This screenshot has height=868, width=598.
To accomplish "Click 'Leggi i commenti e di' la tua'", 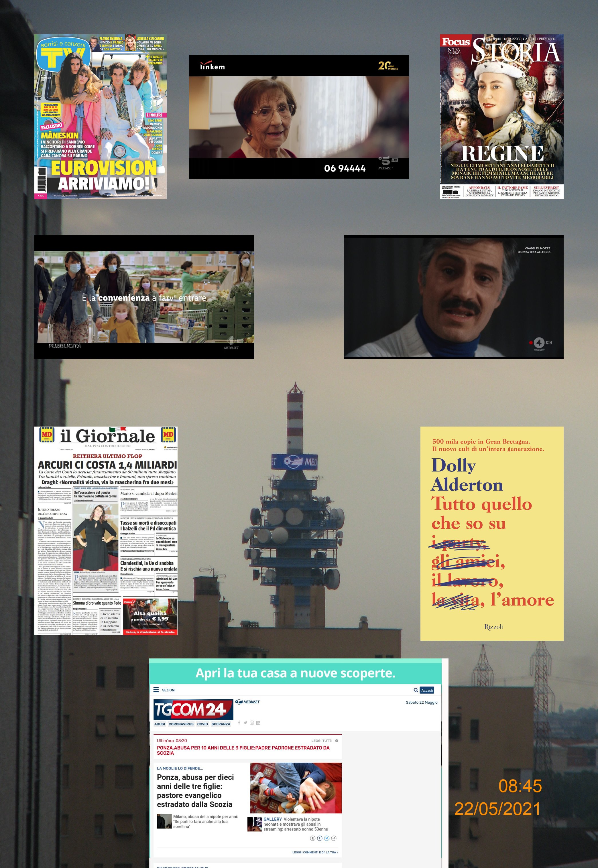I will 315,852.
